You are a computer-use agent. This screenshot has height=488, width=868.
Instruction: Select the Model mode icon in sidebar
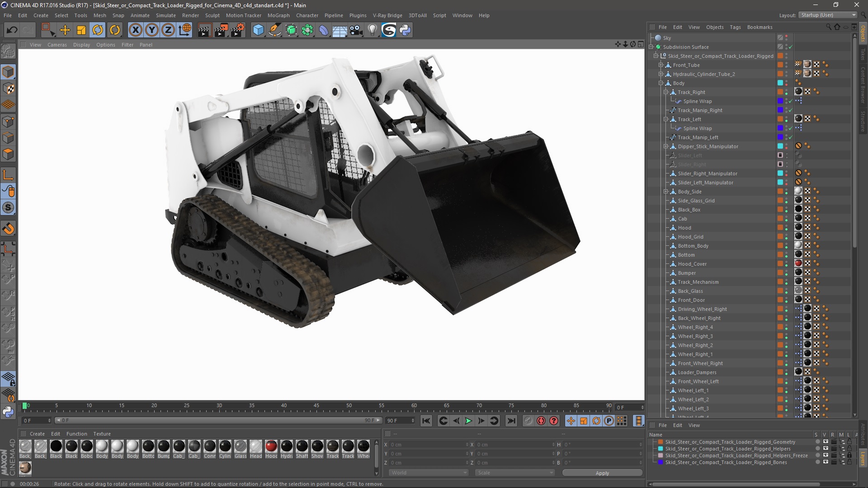point(8,72)
